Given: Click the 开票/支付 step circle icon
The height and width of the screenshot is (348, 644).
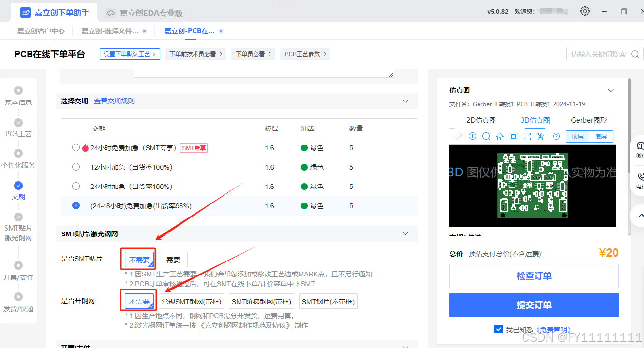Looking at the screenshot, I should (x=18, y=265).
